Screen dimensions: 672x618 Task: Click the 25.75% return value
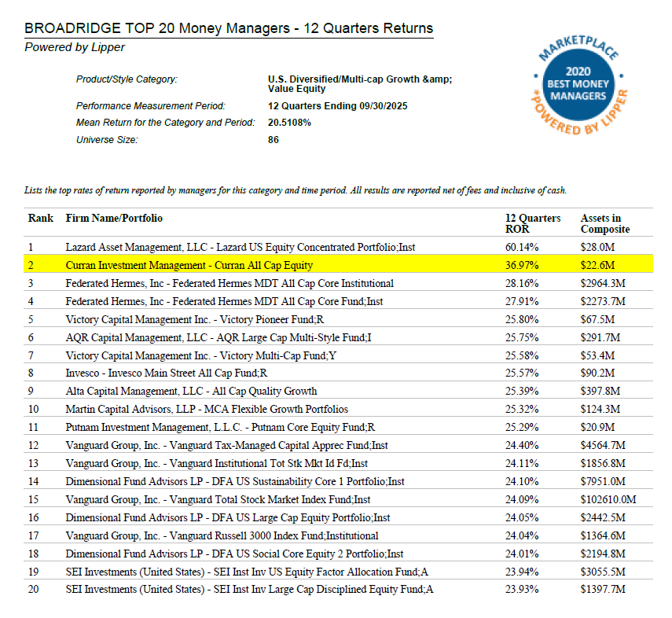522,337
